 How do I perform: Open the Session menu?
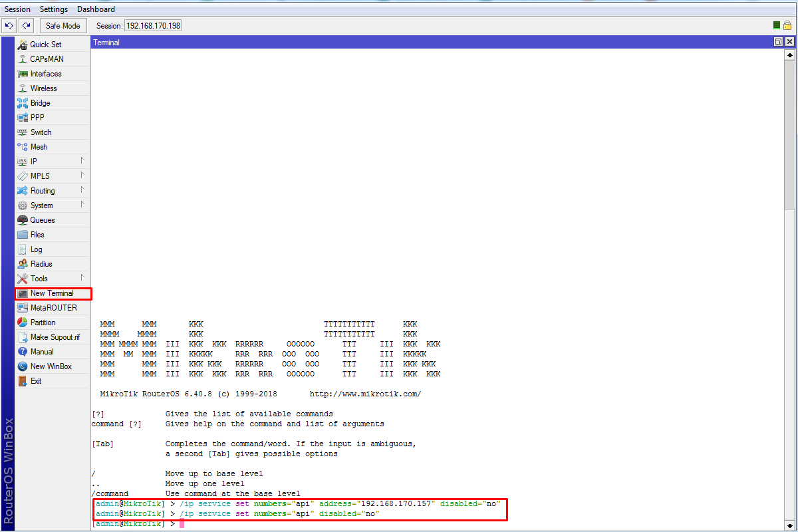[18, 9]
